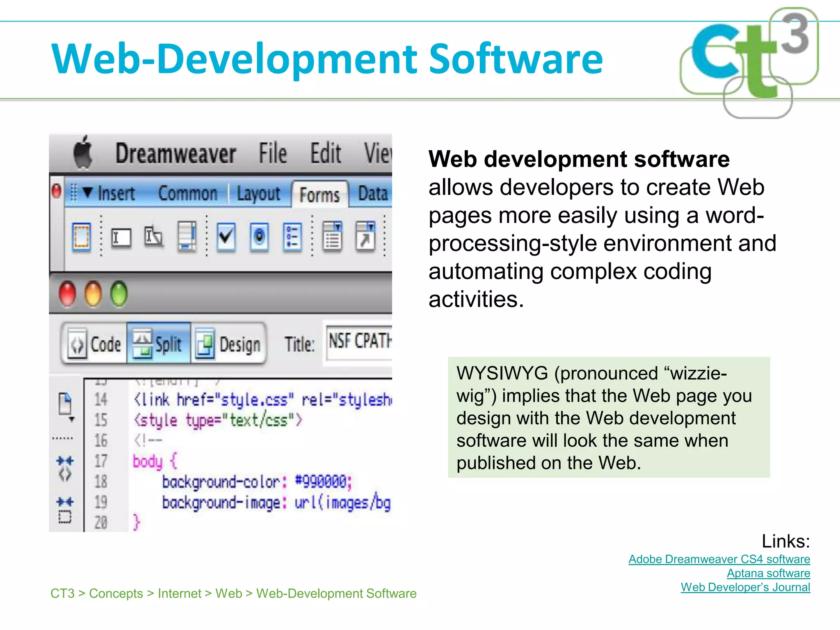840x630 pixels.
Task: Switch to Design view
Action: [x=229, y=344]
